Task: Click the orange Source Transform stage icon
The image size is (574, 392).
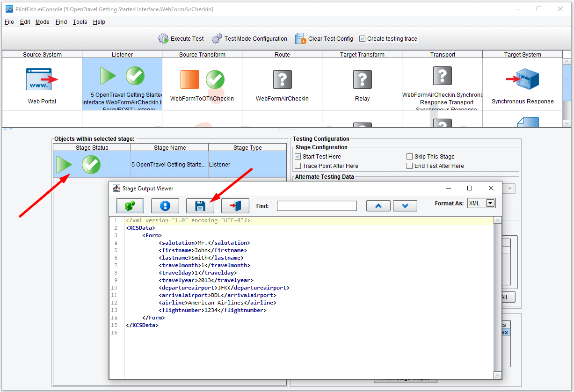Action: click(190, 80)
